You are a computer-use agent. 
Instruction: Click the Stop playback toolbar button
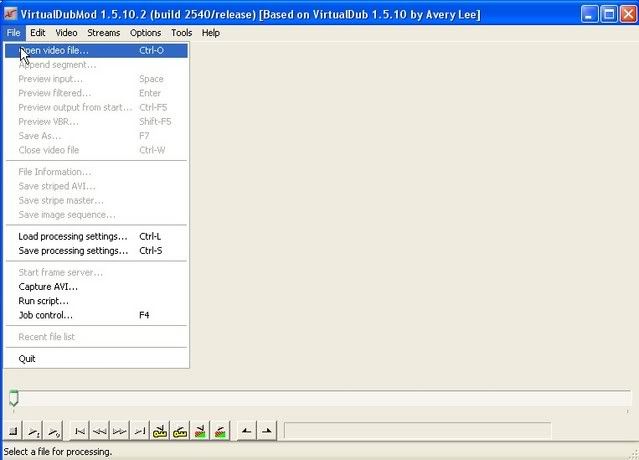click(x=13, y=431)
